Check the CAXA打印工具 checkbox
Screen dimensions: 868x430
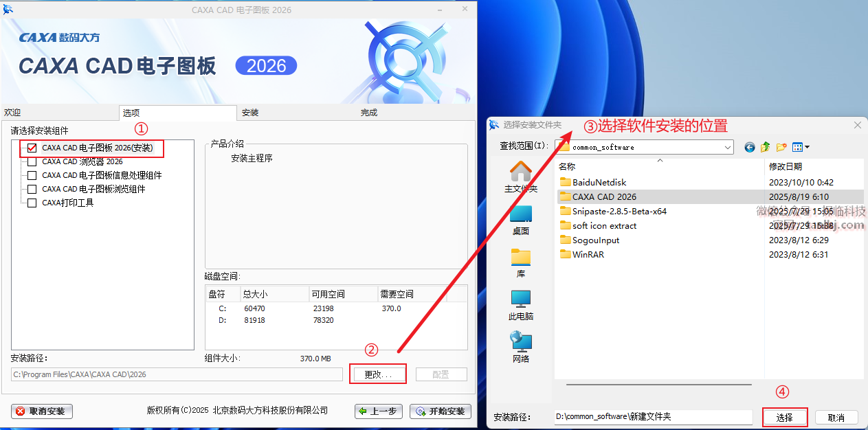coord(32,203)
